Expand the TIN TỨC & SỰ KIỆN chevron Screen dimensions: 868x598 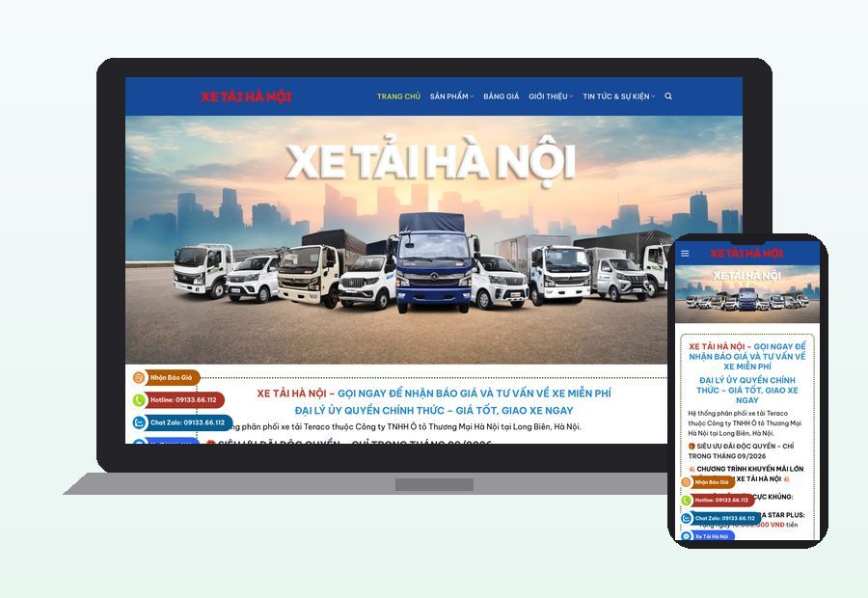(x=653, y=96)
